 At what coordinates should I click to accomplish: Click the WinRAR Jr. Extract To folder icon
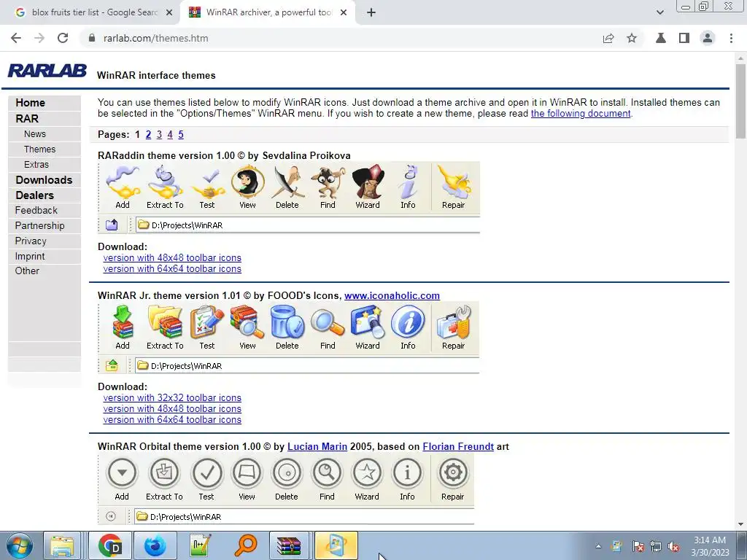pyautogui.click(x=165, y=322)
